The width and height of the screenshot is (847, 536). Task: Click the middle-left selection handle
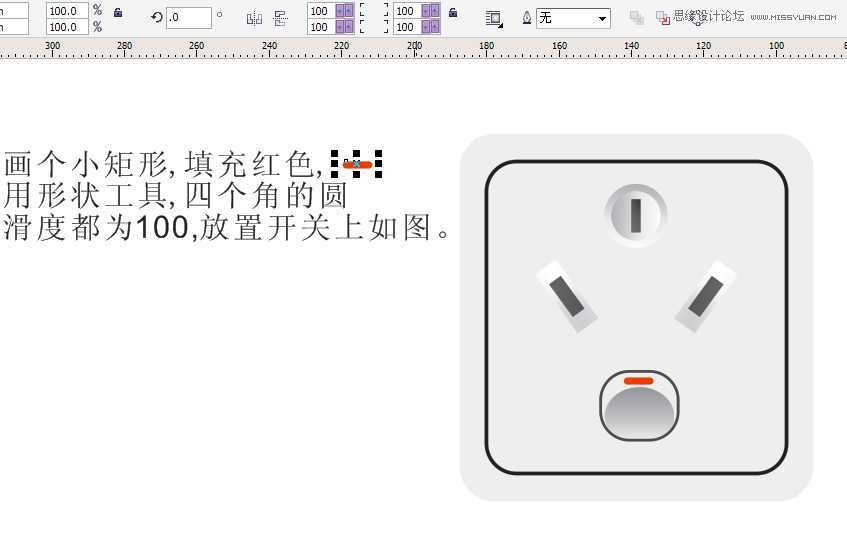click(x=334, y=164)
